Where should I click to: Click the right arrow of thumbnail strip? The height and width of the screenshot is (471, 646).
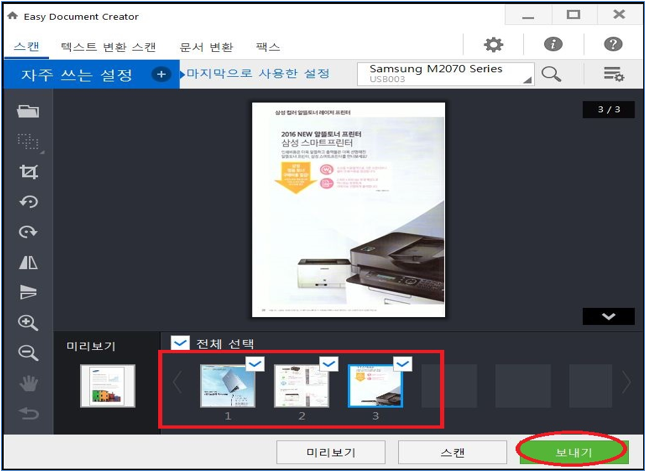pyautogui.click(x=627, y=383)
